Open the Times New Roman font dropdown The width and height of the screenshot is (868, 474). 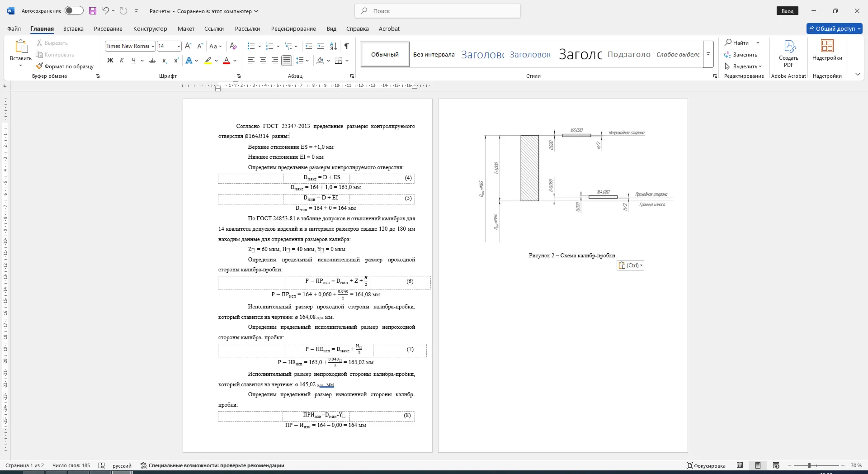130,46
